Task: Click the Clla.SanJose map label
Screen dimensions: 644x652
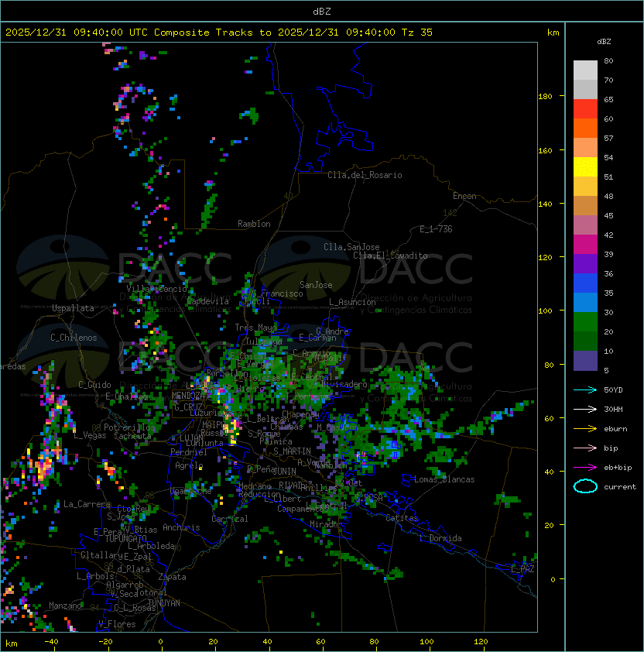Action: [x=351, y=246]
